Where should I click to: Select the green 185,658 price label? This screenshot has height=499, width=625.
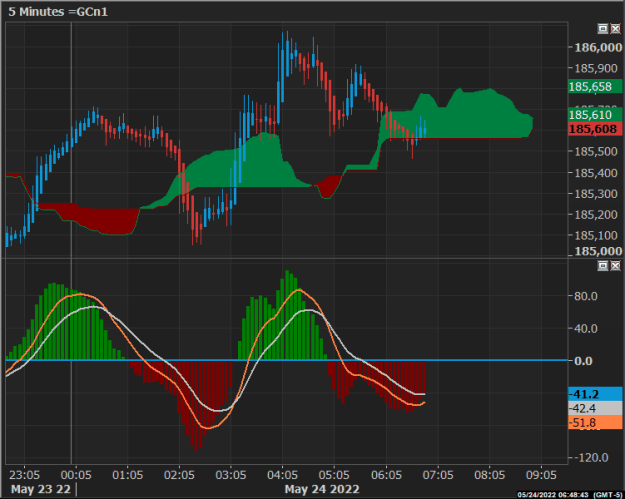pos(595,86)
